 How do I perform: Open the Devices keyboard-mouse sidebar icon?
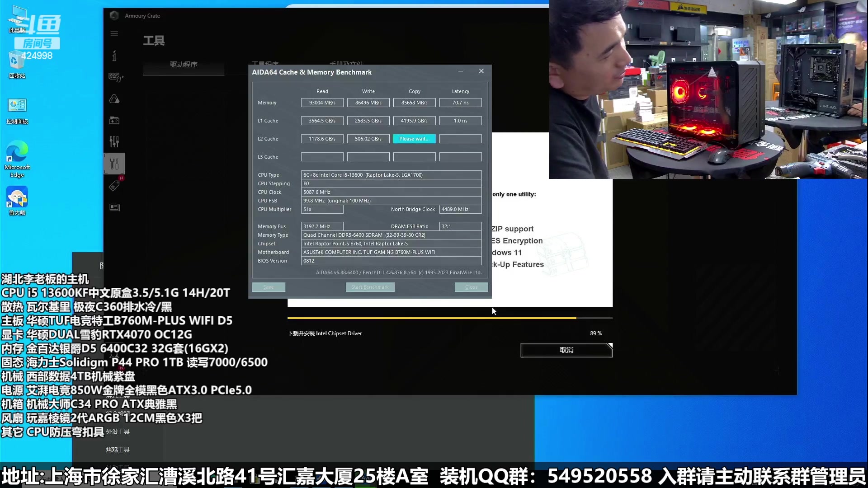pos(115,77)
